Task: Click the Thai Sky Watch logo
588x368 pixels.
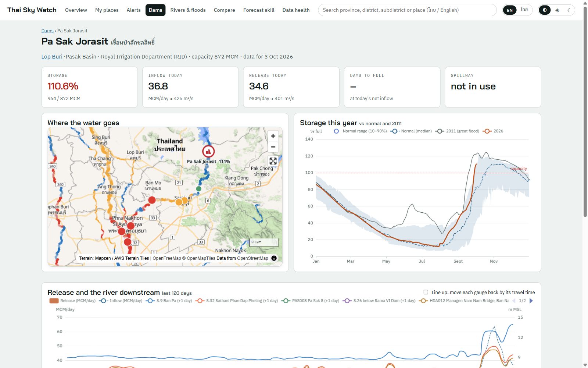Action: pyautogui.click(x=32, y=10)
